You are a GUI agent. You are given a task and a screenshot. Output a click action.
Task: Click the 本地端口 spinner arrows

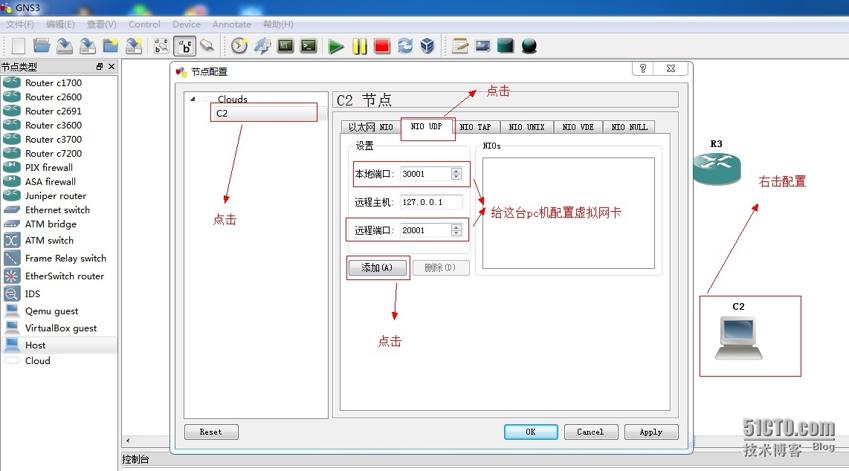pyautogui.click(x=456, y=174)
